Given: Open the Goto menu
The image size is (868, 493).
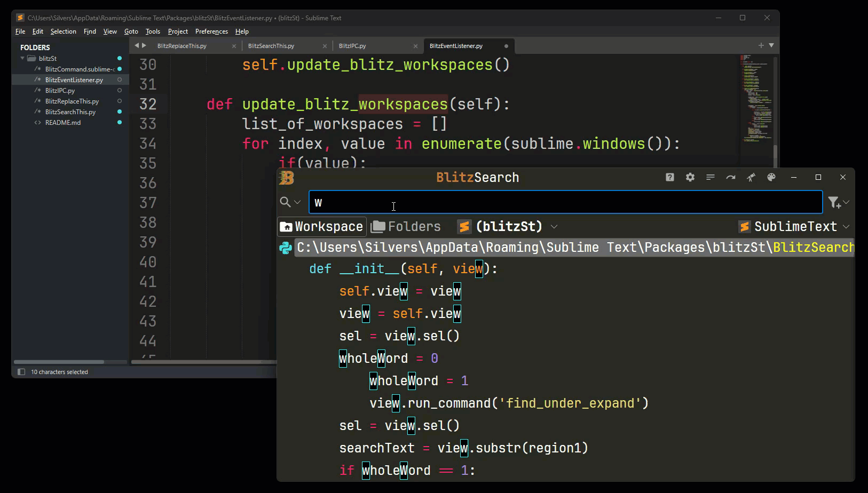Looking at the screenshot, I should pos(131,31).
